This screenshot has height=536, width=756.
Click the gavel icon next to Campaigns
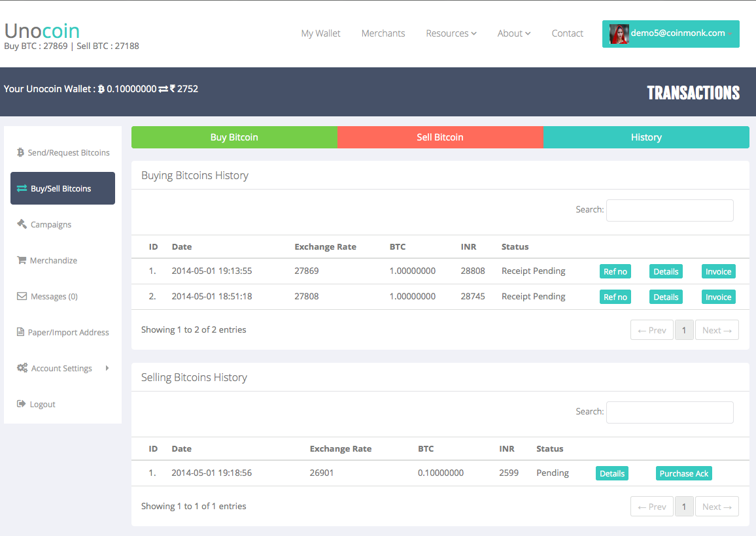point(22,224)
